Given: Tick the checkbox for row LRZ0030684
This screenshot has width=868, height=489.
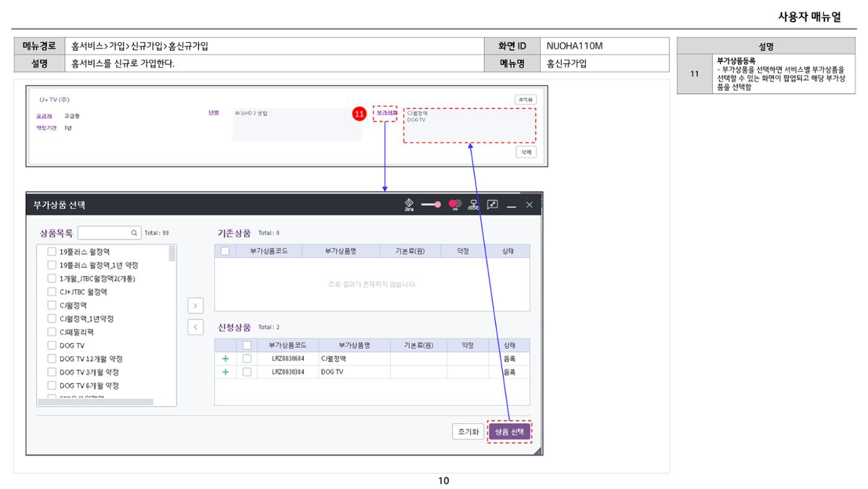Looking at the screenshot, I should click(247, 358).
